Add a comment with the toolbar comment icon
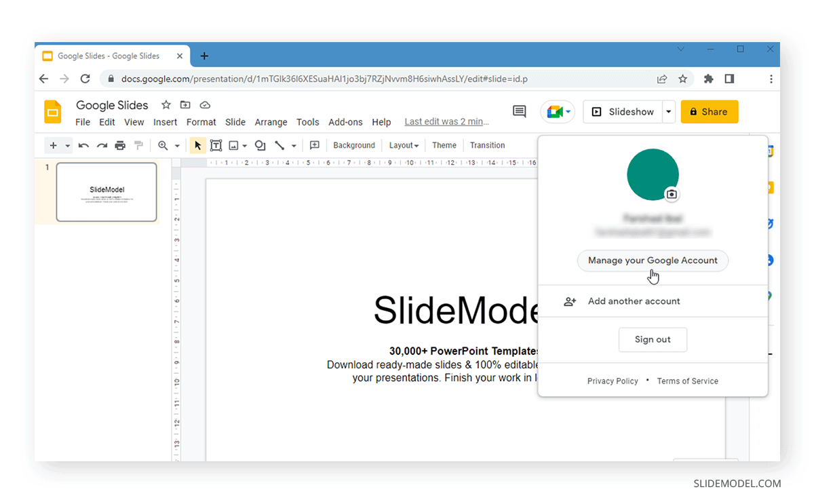This screenshot has height=504, width=814. (315, 145)
